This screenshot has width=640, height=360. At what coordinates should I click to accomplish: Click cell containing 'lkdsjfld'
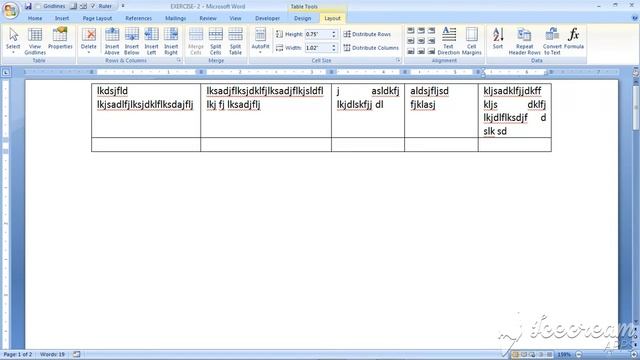tap(146, 110)
